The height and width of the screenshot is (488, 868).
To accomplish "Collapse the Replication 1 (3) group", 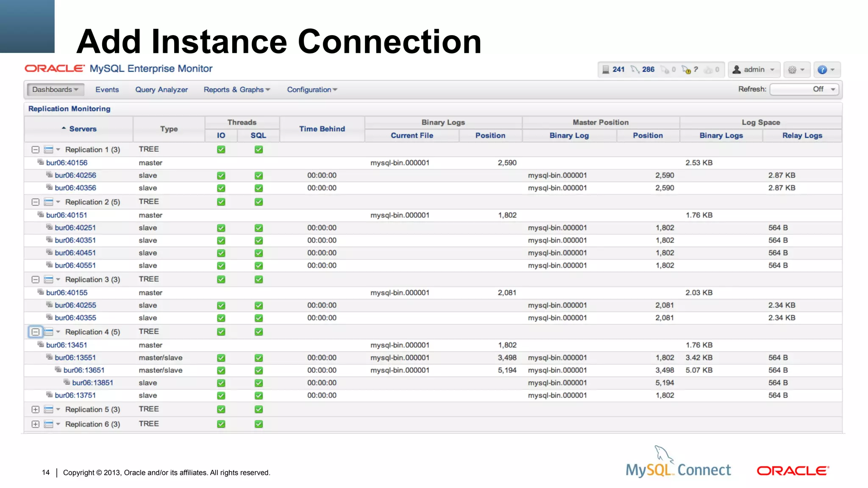I will [36, 150].
